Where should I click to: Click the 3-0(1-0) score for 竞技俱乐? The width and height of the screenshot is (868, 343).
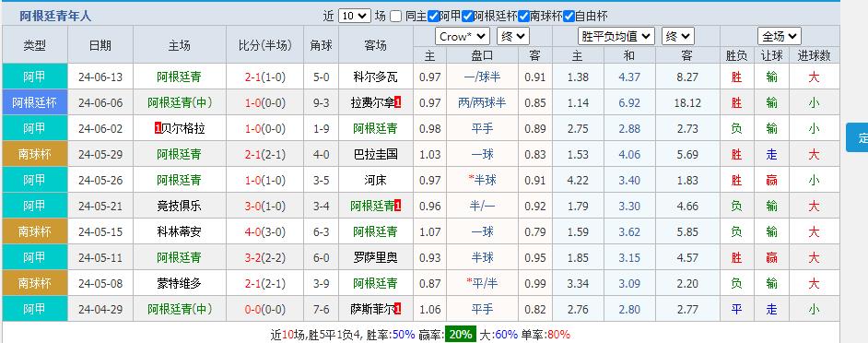tap(265, 207)
